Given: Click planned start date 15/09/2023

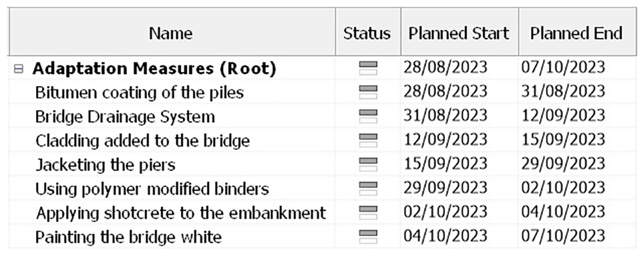Looking at the screenshot, I should point(445,165).
